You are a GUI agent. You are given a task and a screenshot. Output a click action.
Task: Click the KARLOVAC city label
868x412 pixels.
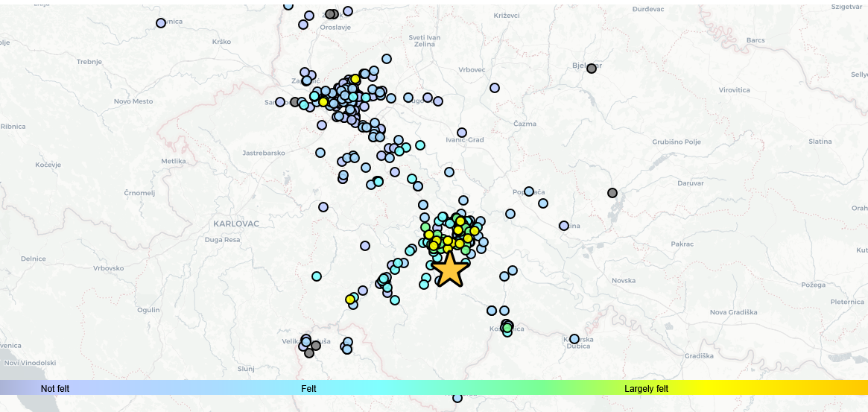[236, 224]
